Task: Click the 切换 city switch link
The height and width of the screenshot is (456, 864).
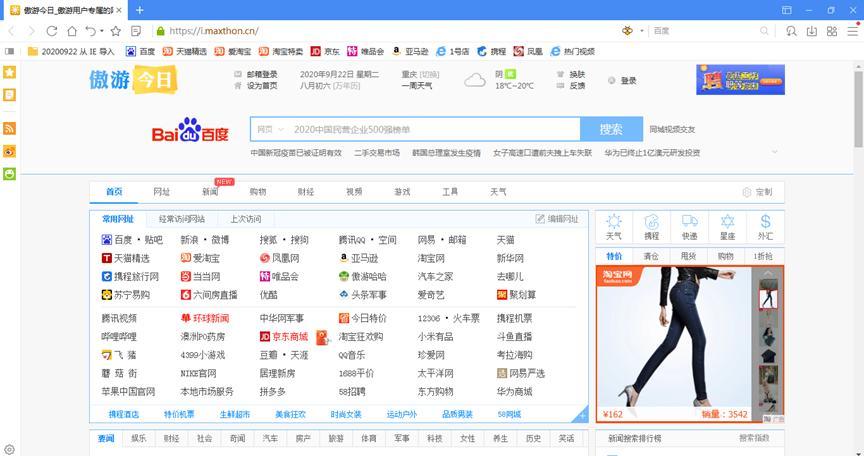Action: point(430,74)
